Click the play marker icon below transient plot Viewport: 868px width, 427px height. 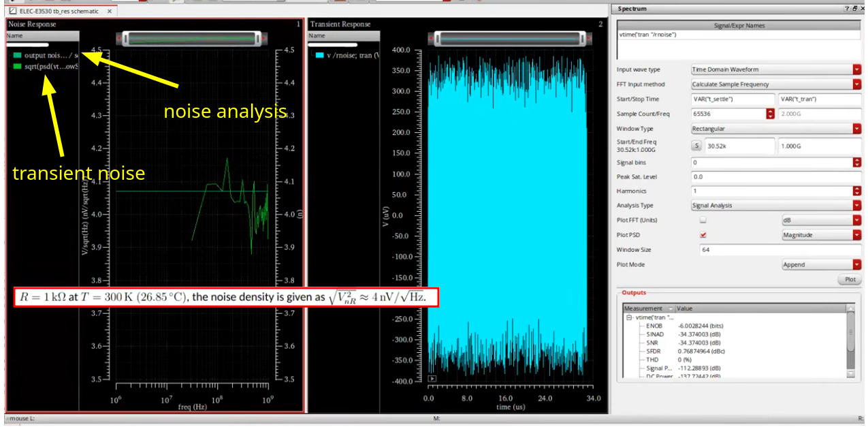(x=432, y=379)
